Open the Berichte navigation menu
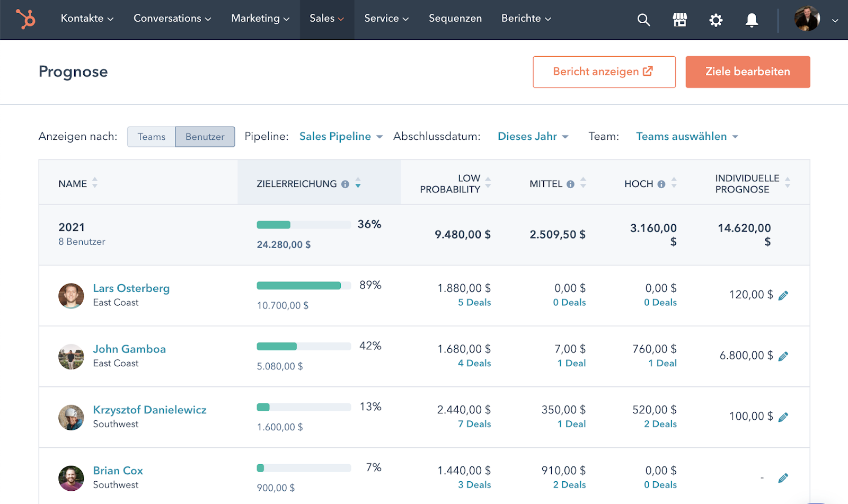This screenshot has width=848, height=504. click(x=526, y=19)
